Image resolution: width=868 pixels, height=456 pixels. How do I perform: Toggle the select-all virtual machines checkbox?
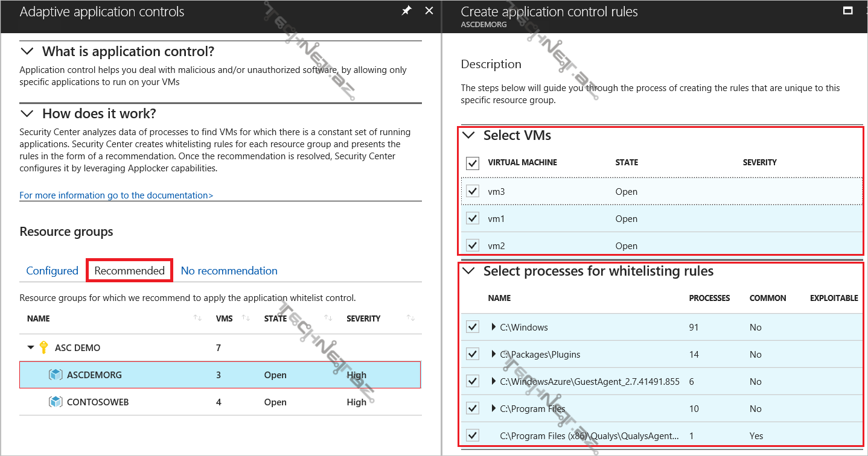pyautogui.click(x=473, y=163)
